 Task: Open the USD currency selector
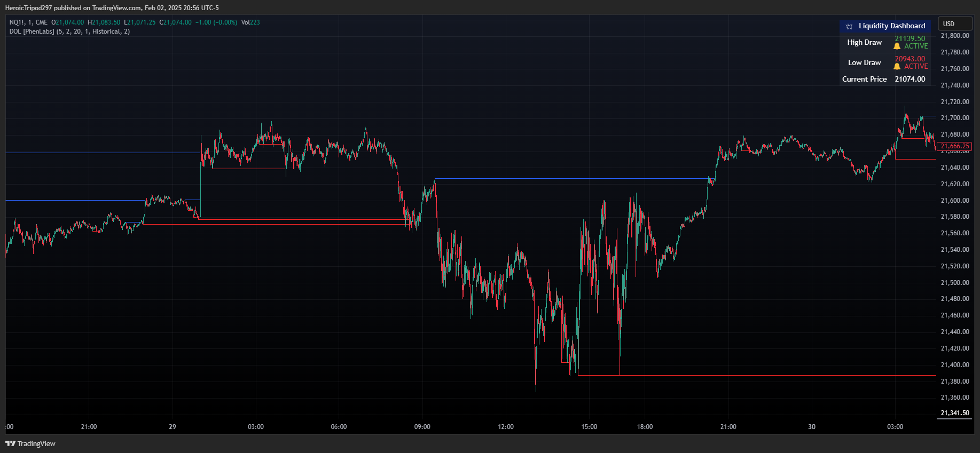tap(955, 23)
